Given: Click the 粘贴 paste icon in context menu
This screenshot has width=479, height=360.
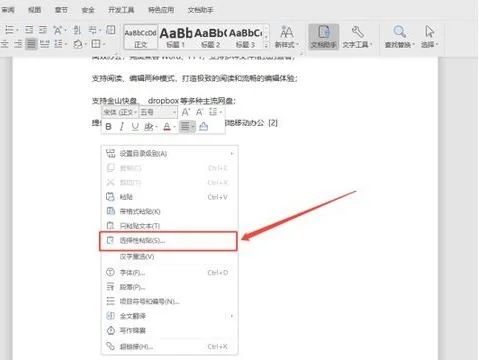Looking at the screenshot, I should coord(110,197).
